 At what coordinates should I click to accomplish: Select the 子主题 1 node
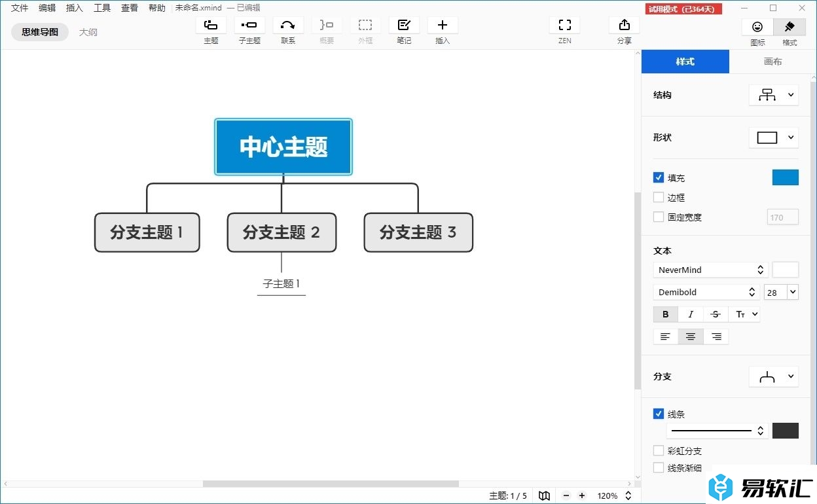[281, 284]
